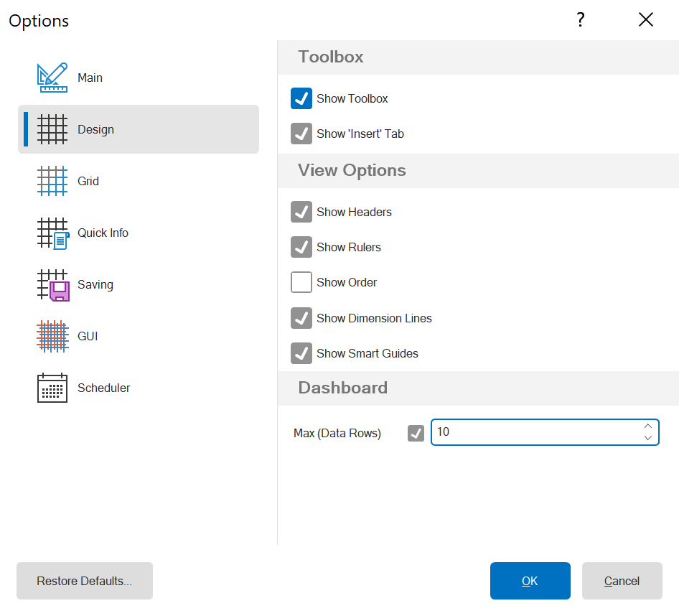Uncheck Show Smart Guides
This screenshot has width=679, height=616.
point(301,353)
